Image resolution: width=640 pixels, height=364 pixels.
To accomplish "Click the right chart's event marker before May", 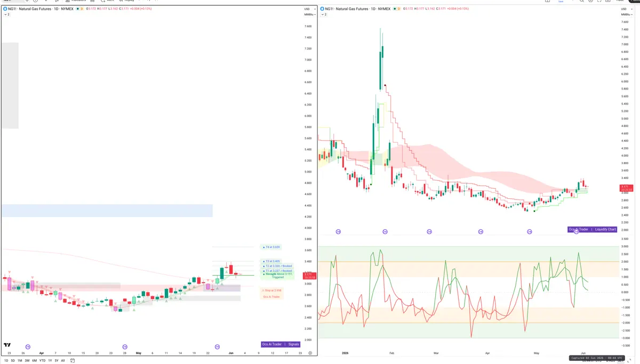I will point(530,231).
